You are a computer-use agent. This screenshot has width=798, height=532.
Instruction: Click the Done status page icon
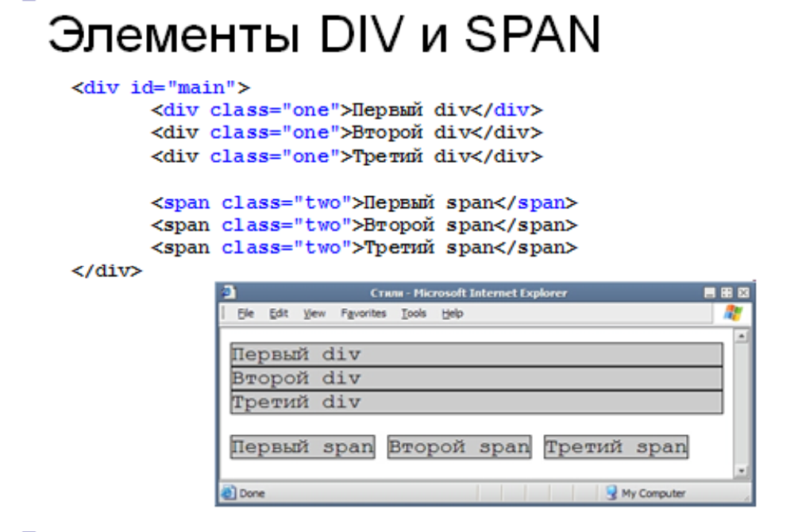[229, 493]
